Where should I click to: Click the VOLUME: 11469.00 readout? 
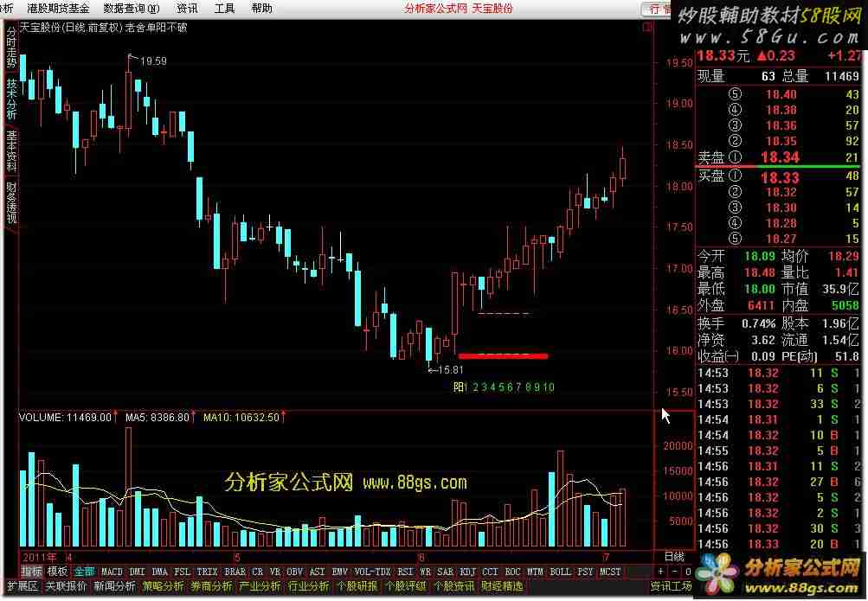(x=65, y=418)
